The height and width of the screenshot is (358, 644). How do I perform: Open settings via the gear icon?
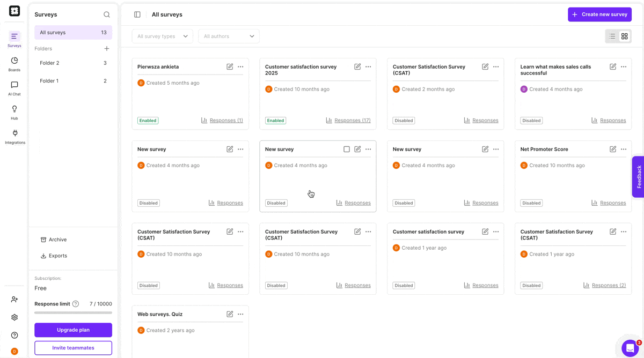(x=14, y=317)
